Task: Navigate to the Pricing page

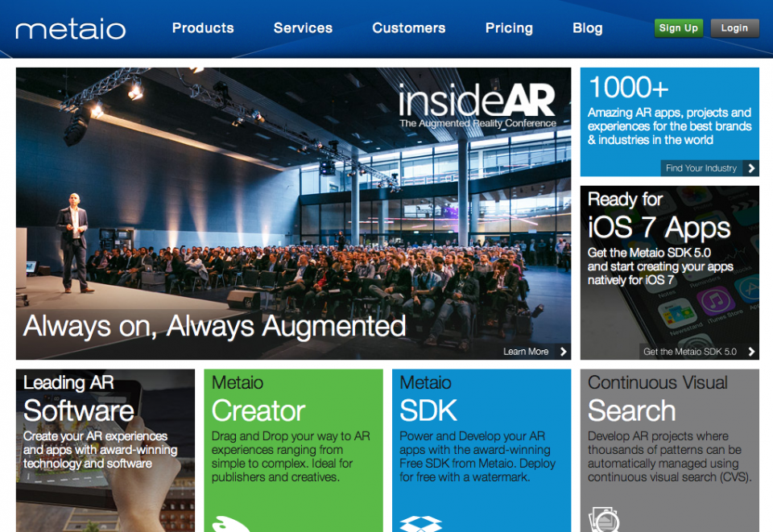Action: pyautogui.click(x=509, y=28)
